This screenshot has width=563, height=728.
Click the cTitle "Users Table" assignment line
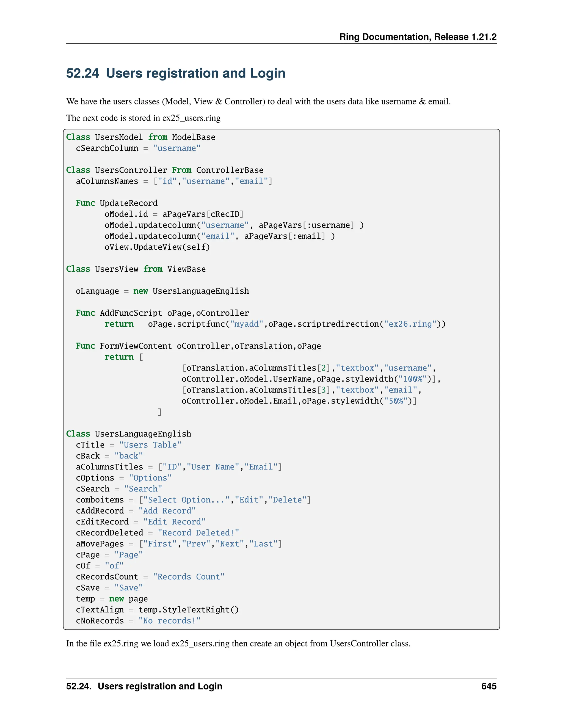(128, 445)
